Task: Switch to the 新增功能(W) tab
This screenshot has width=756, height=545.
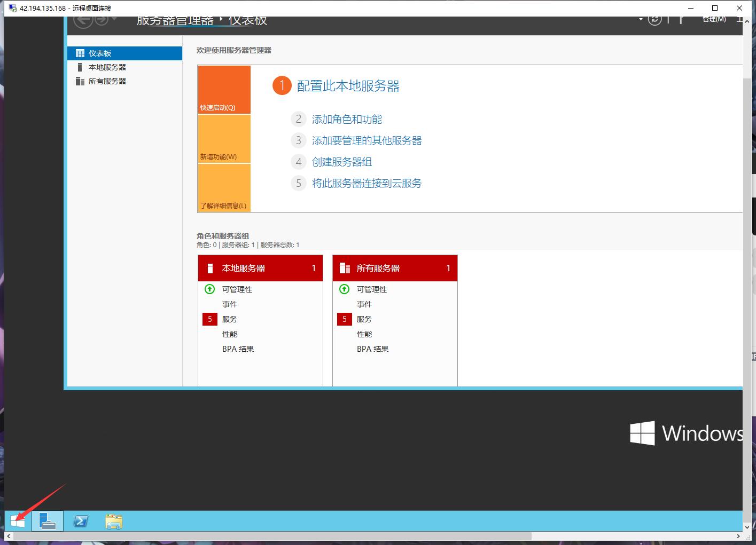Action: click(x=223, y=139)
